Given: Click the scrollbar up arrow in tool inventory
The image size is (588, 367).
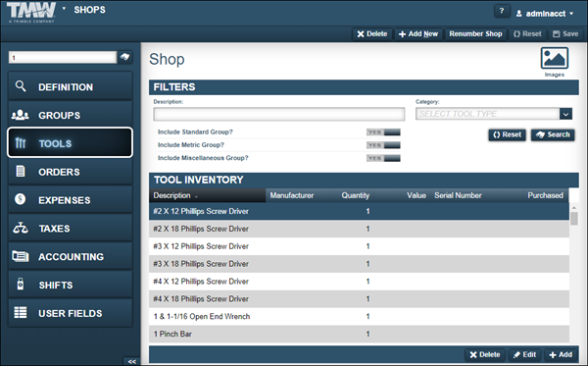Looking at the screenshot, I should [573, 207].
